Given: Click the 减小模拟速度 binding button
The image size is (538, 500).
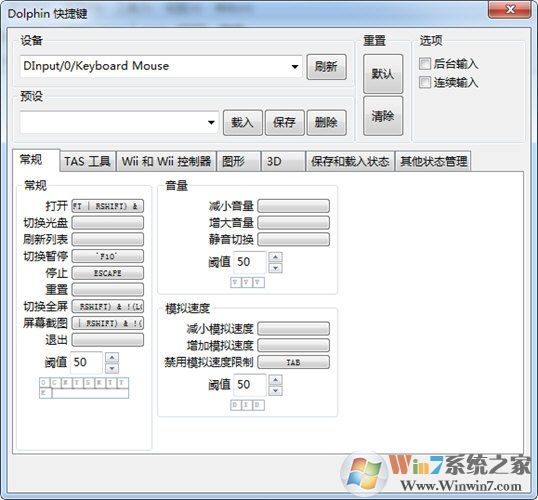Looking at the screenshot, I should point(294,329).
